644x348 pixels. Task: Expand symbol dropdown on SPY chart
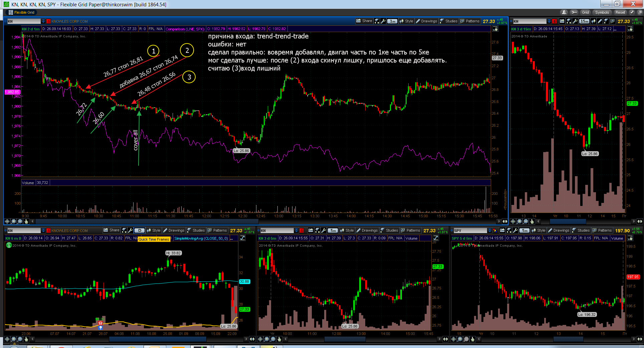click(490, 231)
